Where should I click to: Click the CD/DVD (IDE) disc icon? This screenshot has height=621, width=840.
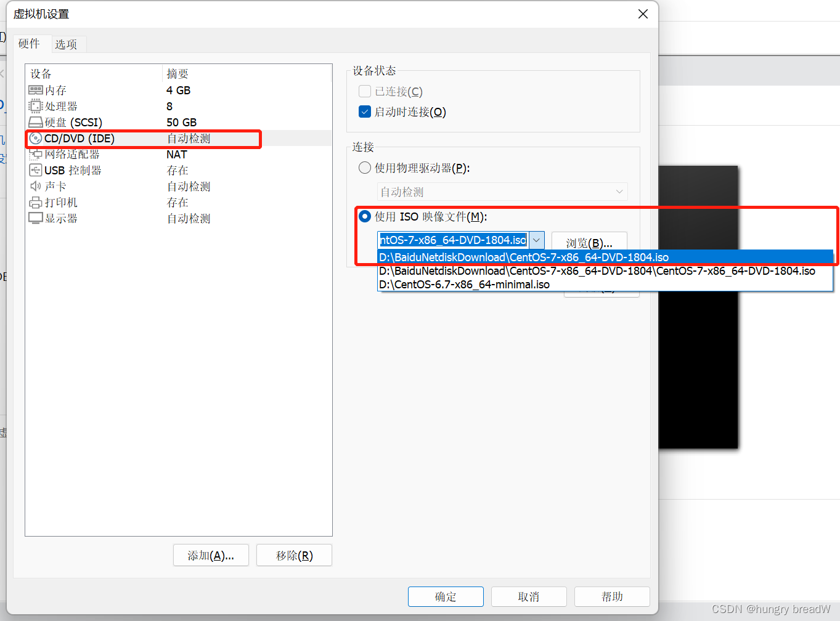click(x=36, y=138)
